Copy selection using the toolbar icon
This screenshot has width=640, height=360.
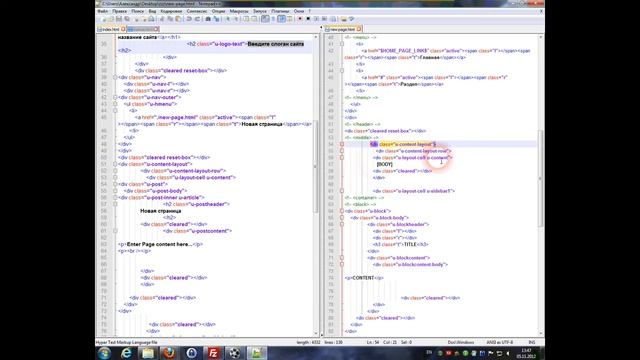(x=169, y=19)
